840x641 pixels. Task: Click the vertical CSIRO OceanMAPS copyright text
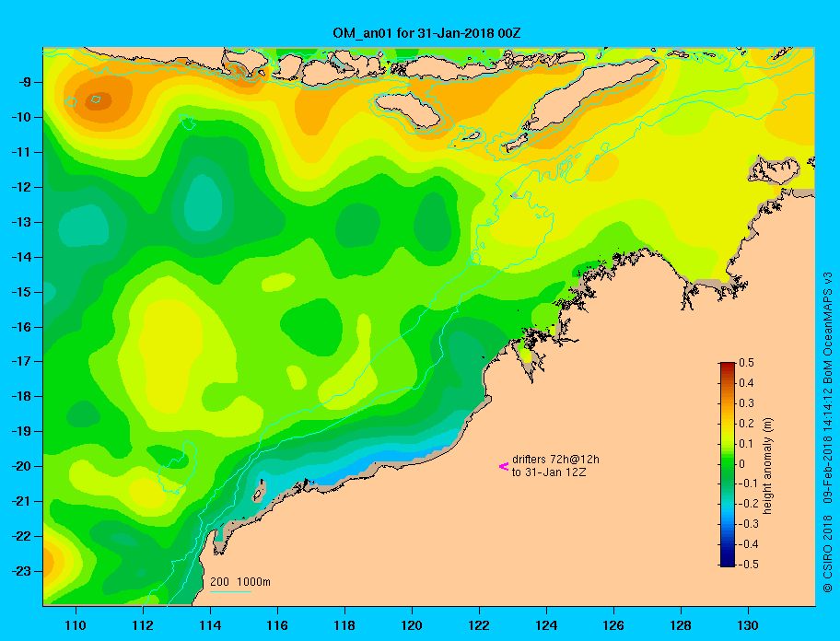[x=827, y=432]
